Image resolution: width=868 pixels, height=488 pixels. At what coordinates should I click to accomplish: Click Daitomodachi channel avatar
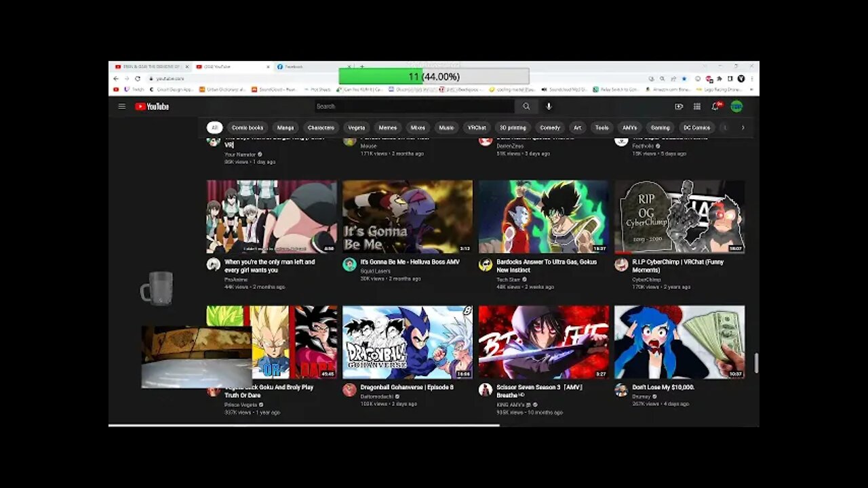349,390
